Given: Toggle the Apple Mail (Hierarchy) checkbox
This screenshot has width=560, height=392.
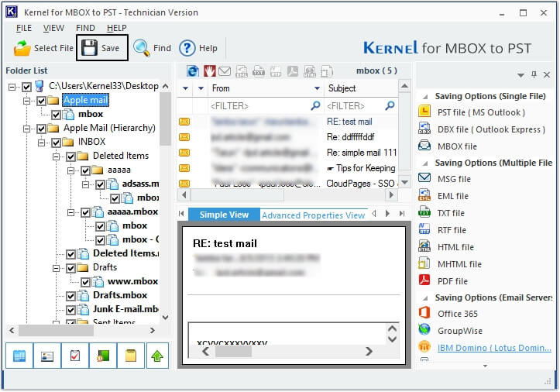Looking at the screenshot, I should click(x=41, y=129).
